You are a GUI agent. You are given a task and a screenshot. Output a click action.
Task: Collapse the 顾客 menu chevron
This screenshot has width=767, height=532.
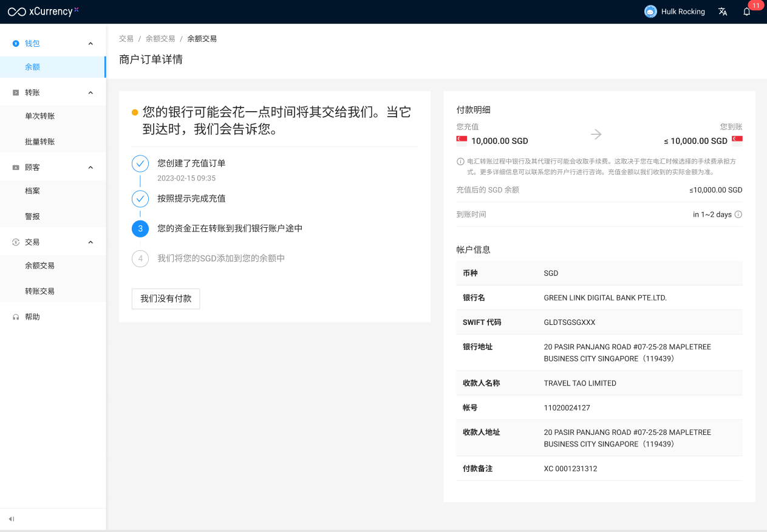(90, 168)
